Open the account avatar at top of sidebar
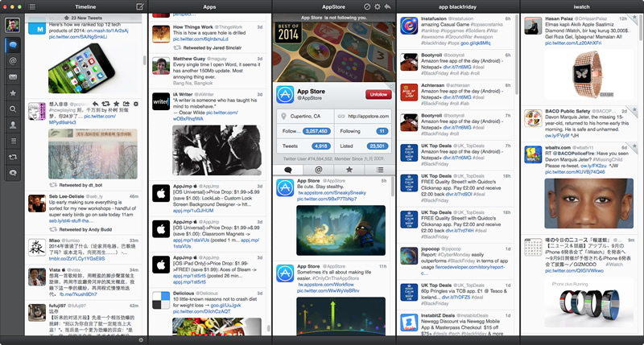 [x=12, y=25]
